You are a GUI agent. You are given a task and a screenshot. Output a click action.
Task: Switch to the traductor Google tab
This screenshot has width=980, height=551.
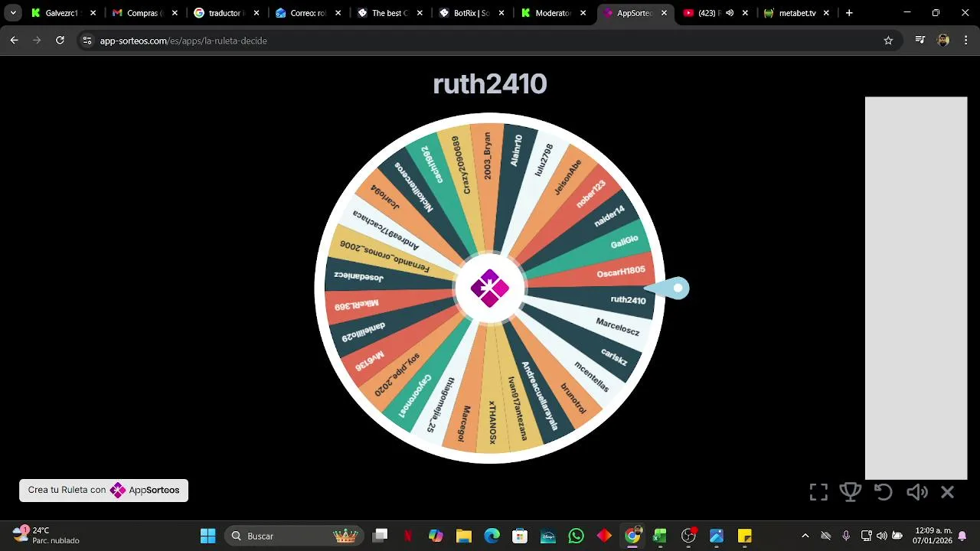[x=227, y=13]
